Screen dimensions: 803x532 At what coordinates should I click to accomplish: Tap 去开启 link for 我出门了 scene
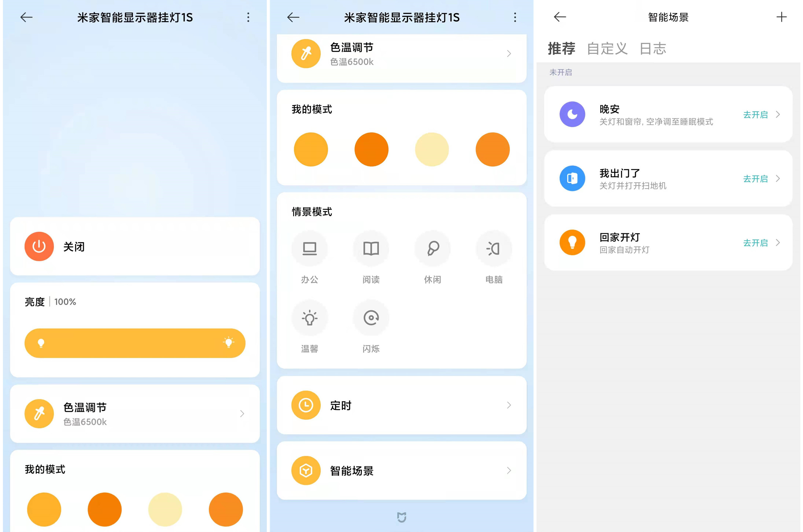pos(756,179)
